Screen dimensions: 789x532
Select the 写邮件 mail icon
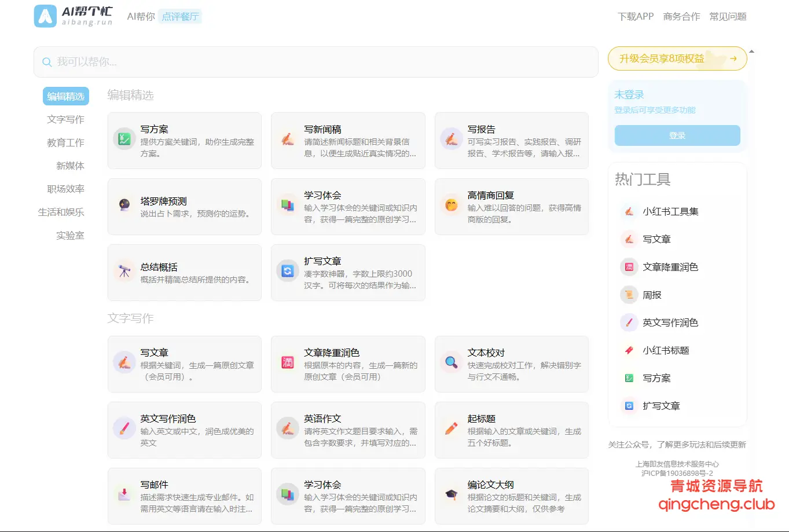(x=124, y=494)
